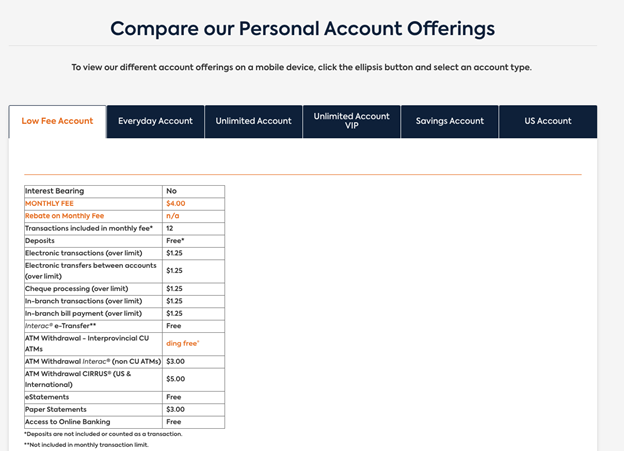Click the $5.00 CIRRUS withdrawal fee value
Screen dimensions: 624x451
pos(176,379)
